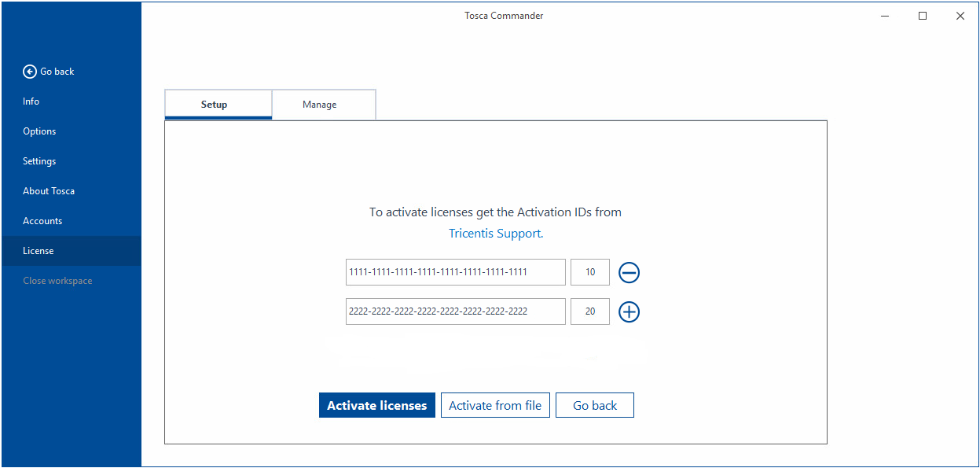
Task: Switch to the Manage tab
Action: (320, 105)
